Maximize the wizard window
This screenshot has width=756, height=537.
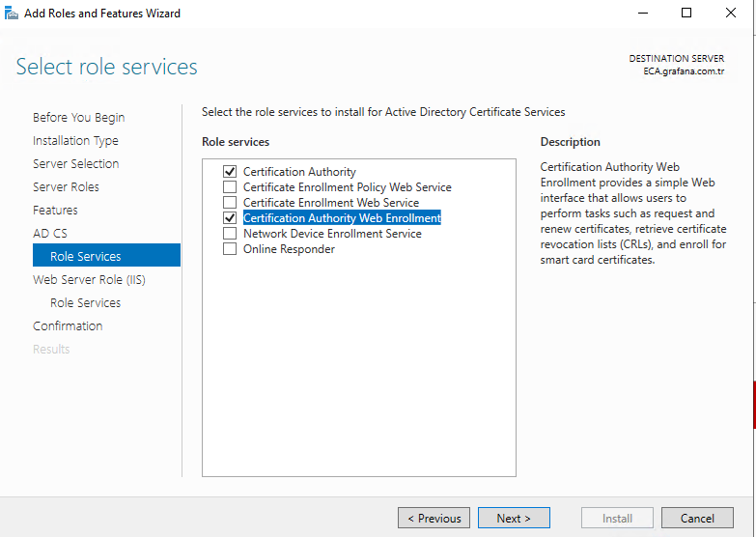[686, 13]
